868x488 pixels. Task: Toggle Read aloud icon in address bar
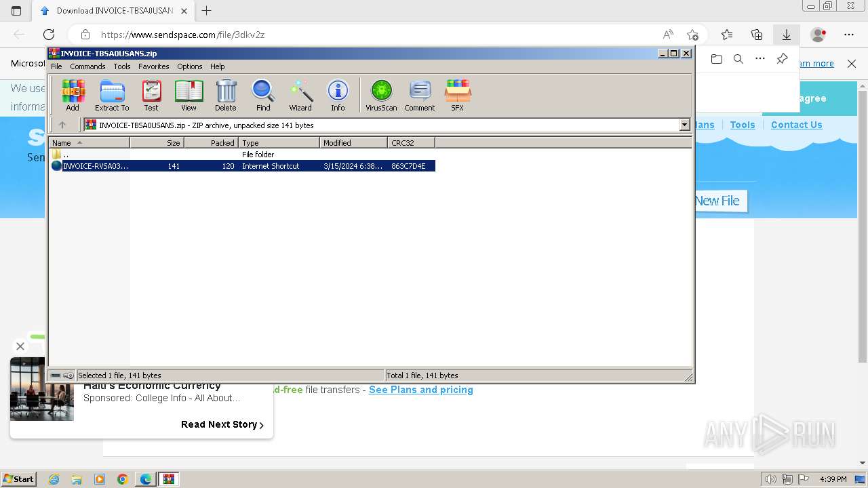[668, 35]
